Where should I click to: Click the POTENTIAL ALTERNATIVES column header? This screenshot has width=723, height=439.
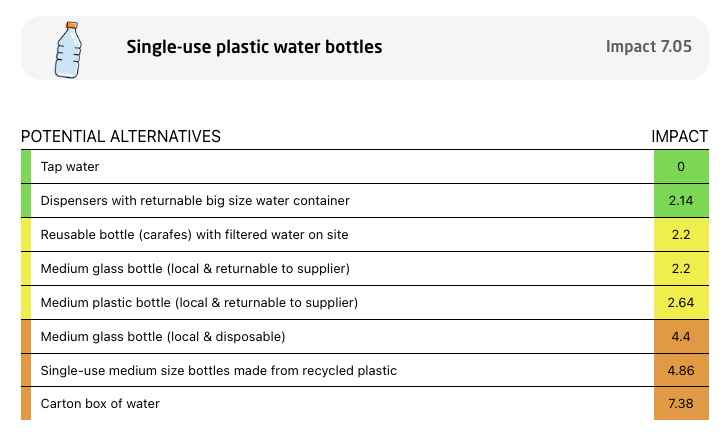121,136
